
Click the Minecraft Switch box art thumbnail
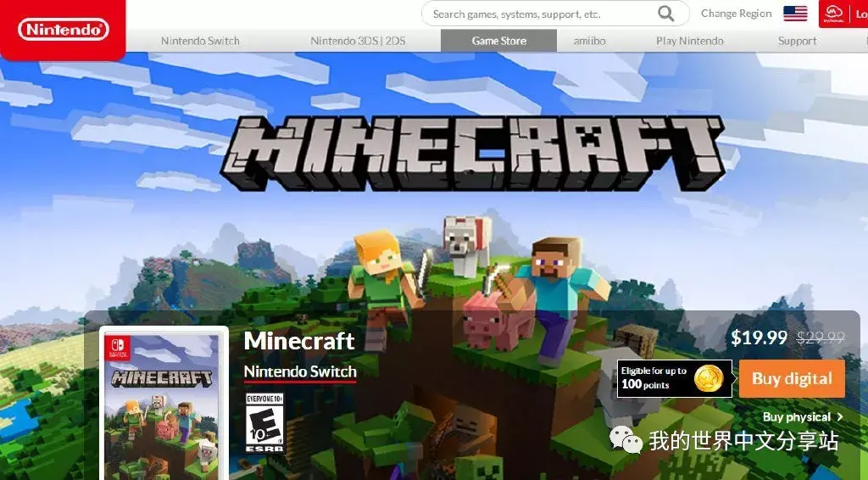click(164, 403)
